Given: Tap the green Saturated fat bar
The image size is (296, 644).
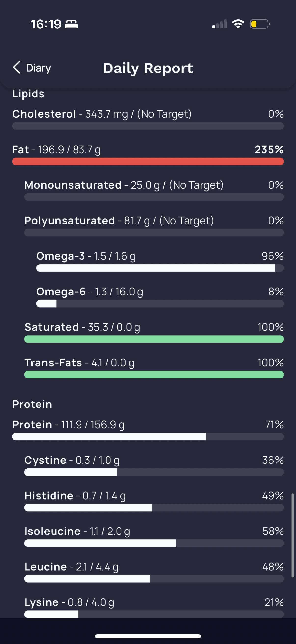Looking at the screenshot, I should (x=154, y=339).
